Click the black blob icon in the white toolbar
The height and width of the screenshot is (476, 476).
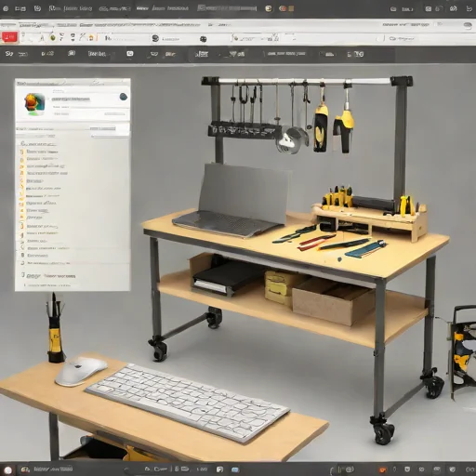pyautogui.click(x=203, y=39)
